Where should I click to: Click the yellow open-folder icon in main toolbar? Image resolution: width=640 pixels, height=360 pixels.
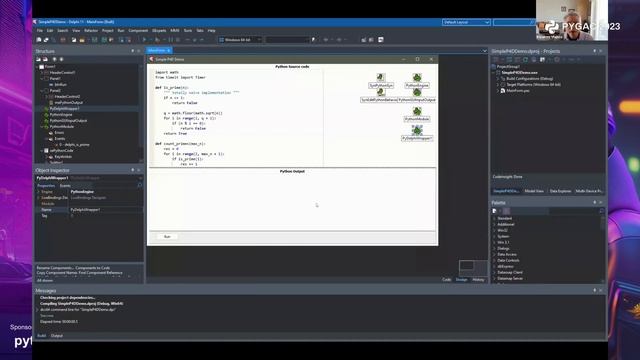pos(82,40)
